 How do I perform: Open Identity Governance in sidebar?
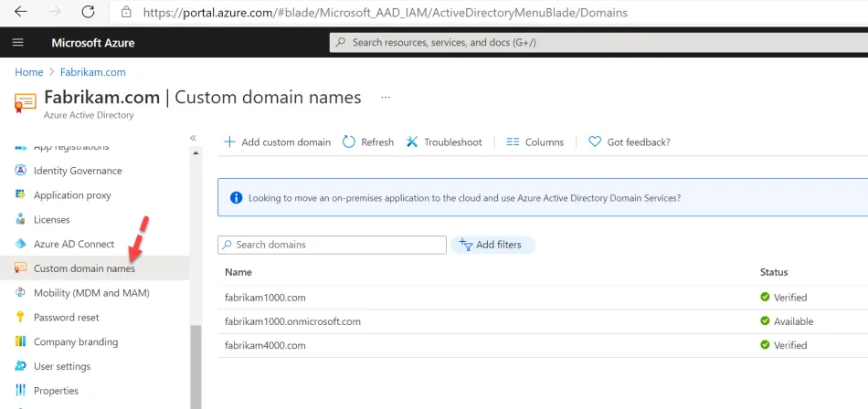77,171
